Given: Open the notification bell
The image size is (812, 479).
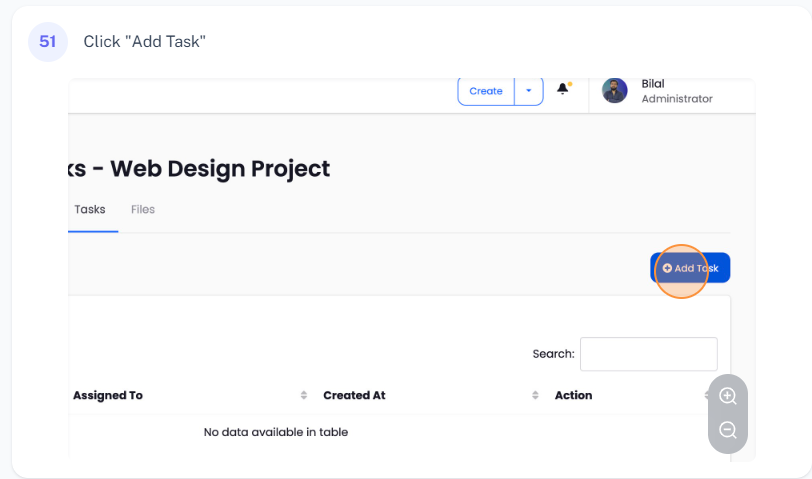Looking at the screenshot, I should pyautogui.click(x=563, y=89).
